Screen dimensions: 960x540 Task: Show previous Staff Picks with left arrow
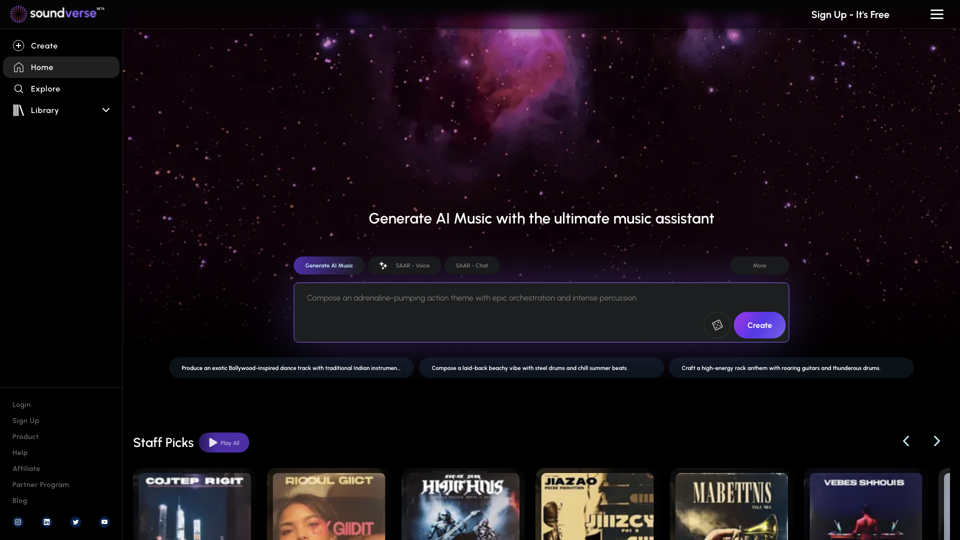pos(906,441)
